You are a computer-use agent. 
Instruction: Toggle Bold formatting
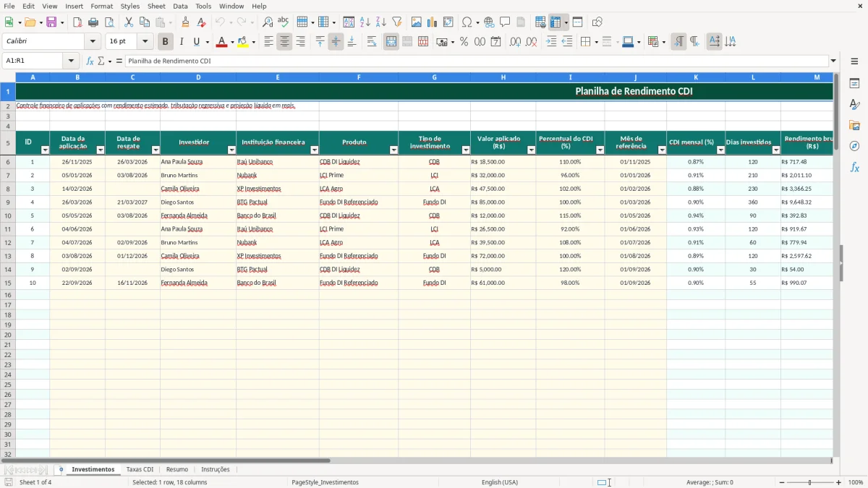coord(166,42)
